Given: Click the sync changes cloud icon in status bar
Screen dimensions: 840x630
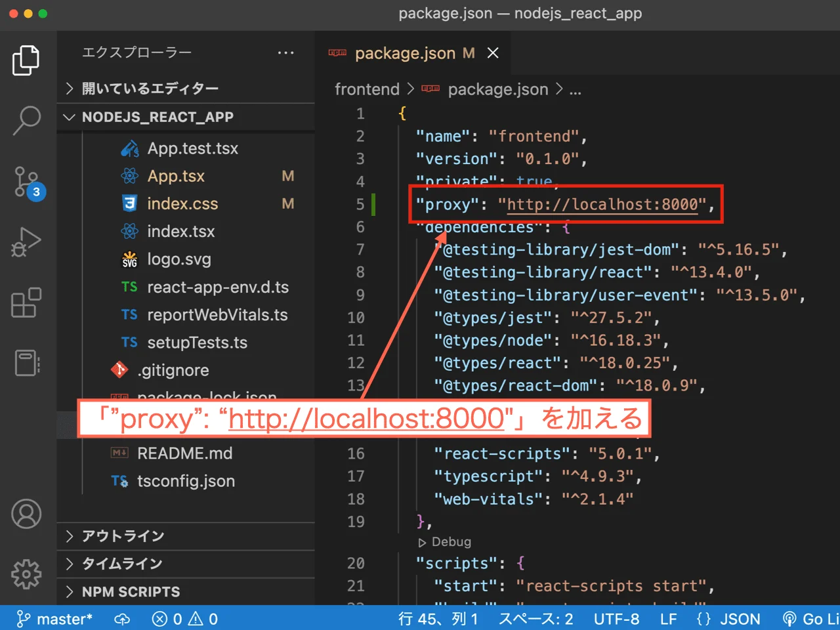Looking at the screenshot, I should pos(122,618).
